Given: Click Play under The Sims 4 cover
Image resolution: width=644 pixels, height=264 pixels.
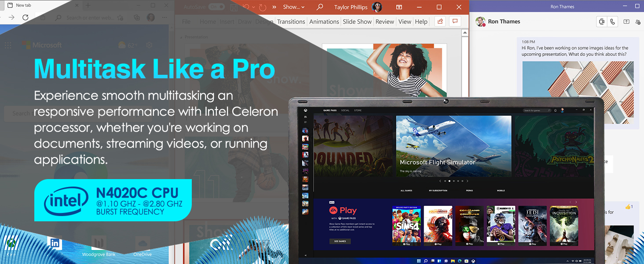Looking at the screenshot, I should click(x=406, y=243).
